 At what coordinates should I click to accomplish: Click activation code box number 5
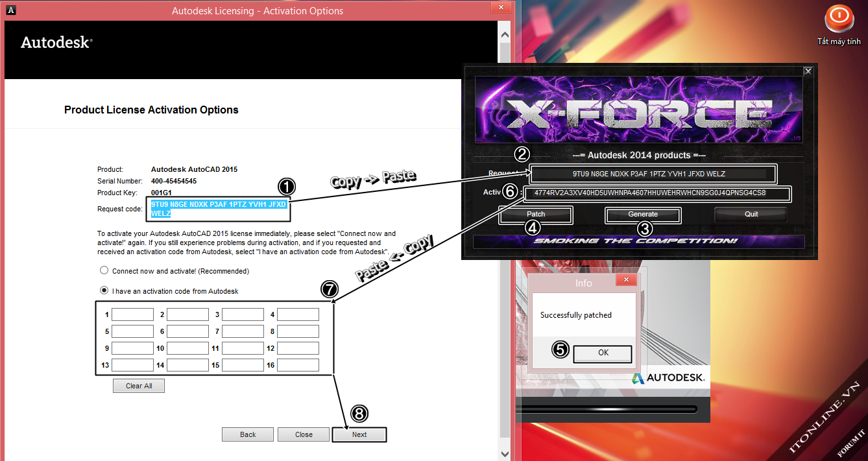132,331
